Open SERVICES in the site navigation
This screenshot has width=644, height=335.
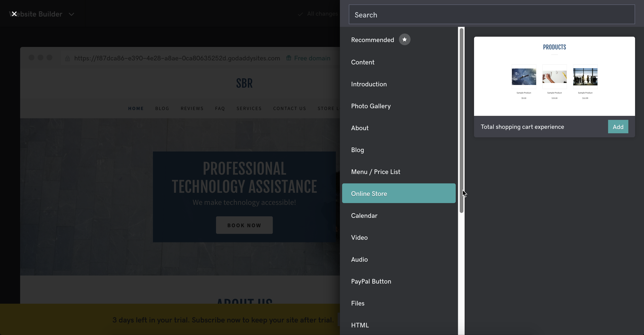249,108
